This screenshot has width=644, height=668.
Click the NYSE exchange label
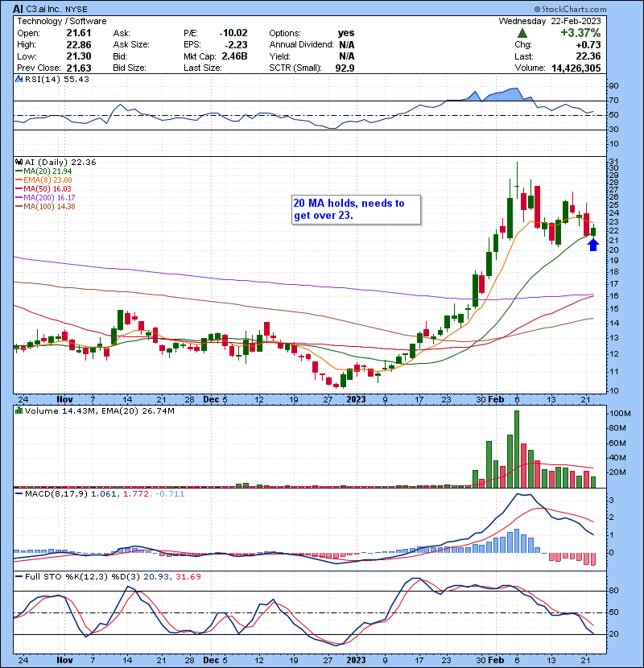(x=77, y=9)
